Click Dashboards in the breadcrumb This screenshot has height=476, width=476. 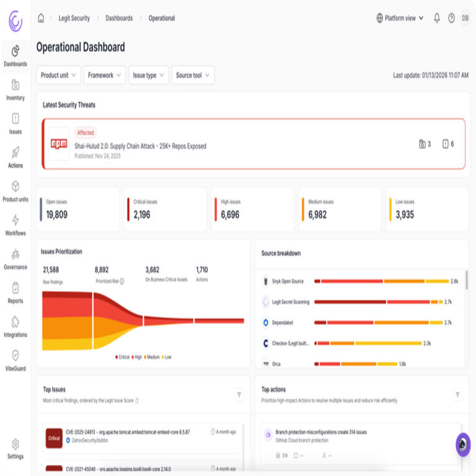pos(119,18)
